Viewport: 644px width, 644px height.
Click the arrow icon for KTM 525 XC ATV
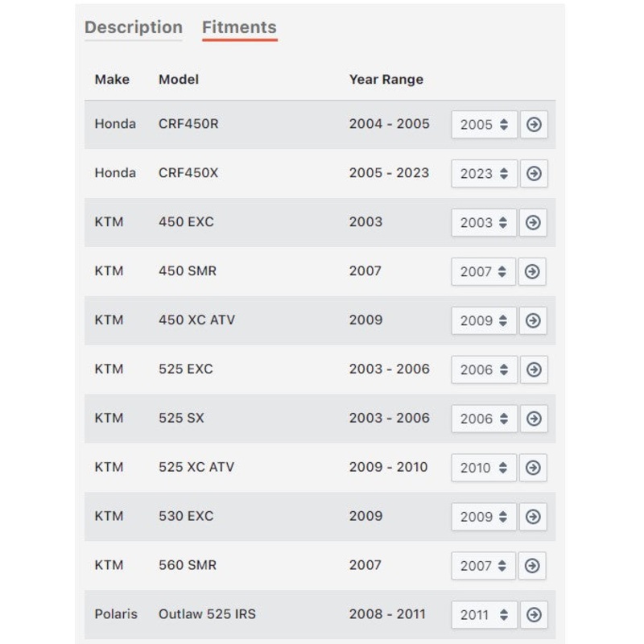coord(533,468)
